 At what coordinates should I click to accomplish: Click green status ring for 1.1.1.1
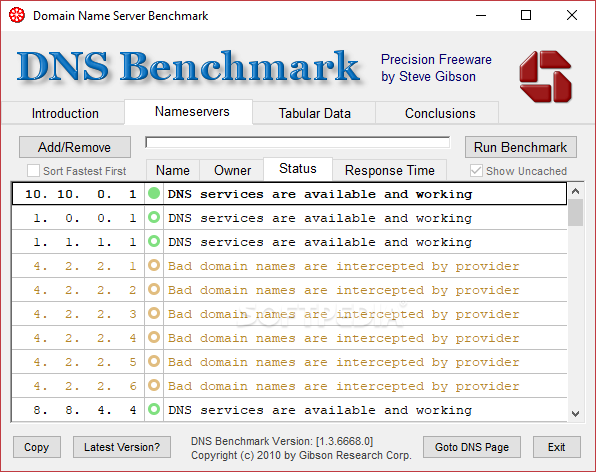point(154,241)
